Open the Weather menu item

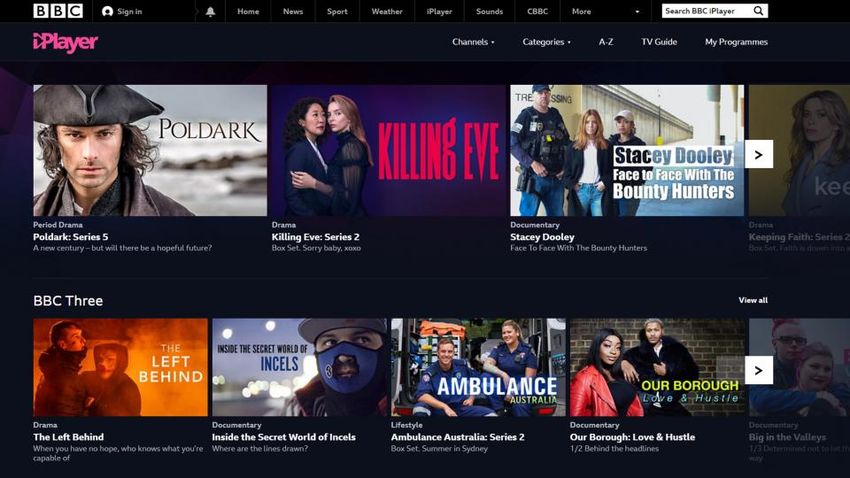387,11
